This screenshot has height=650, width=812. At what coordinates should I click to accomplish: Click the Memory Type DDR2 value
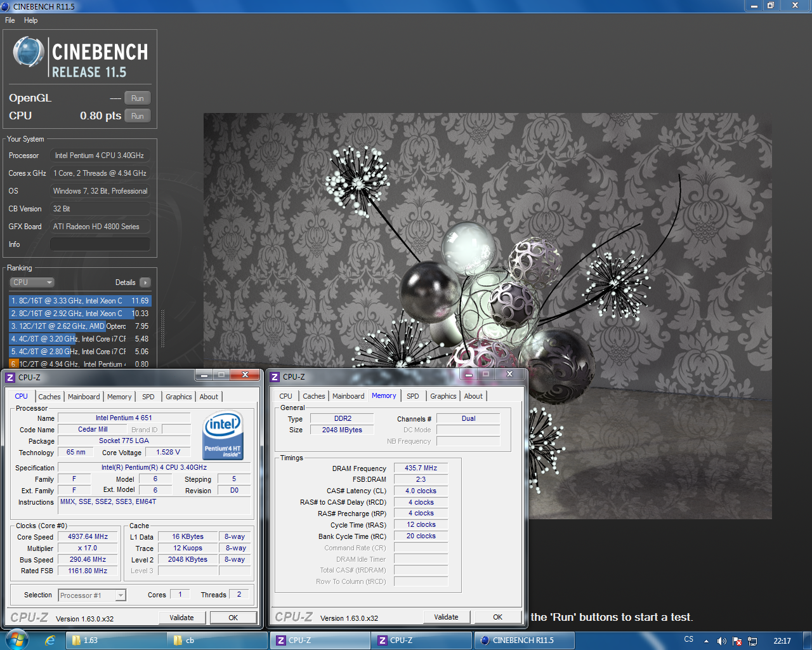[x=343, y=418]
